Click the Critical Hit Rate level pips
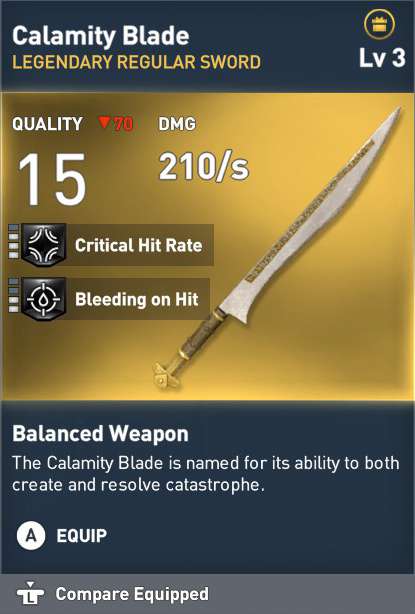Image resolution: width=415 pixels, height=614 pixels. click(x=13, y=242)
